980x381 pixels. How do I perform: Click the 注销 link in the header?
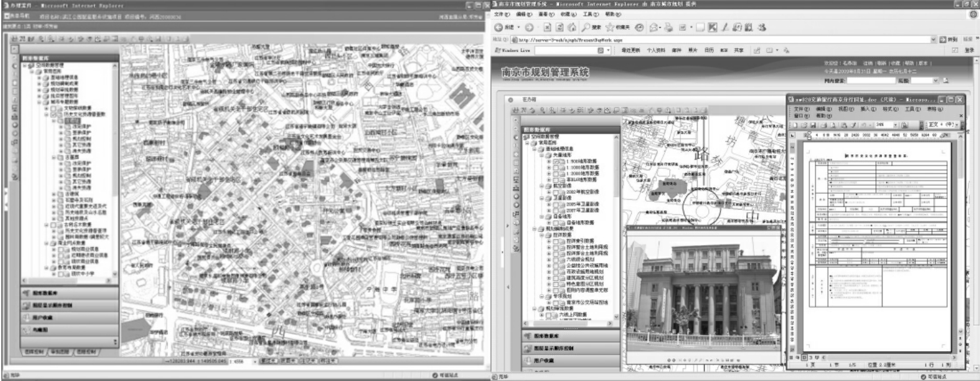[x=868, y=63]
